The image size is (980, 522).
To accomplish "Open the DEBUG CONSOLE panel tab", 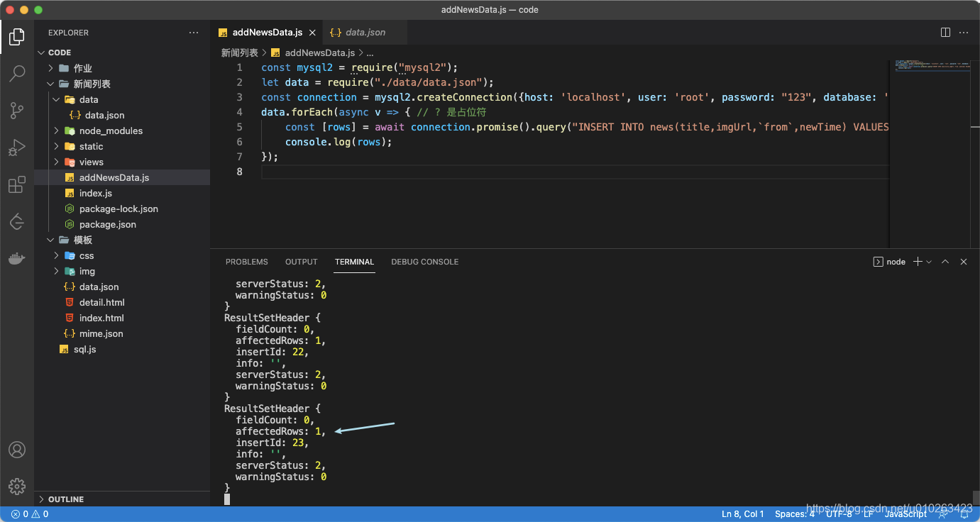I will click(x=425, y=262).
